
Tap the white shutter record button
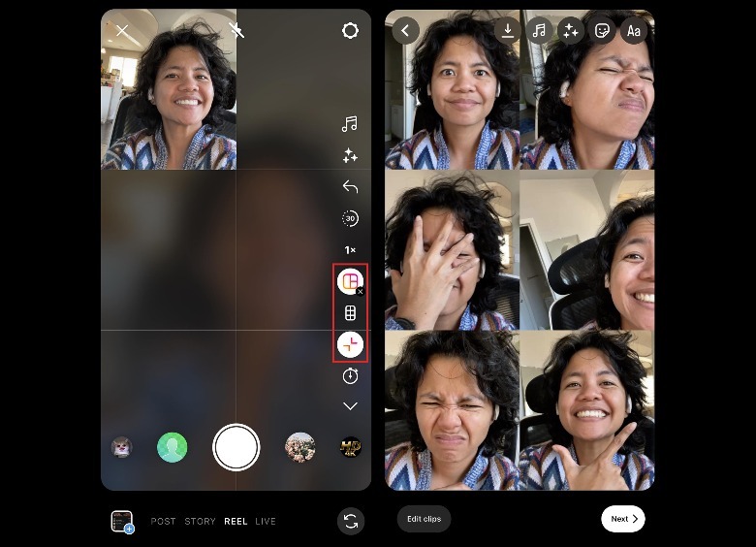point(236,447)
